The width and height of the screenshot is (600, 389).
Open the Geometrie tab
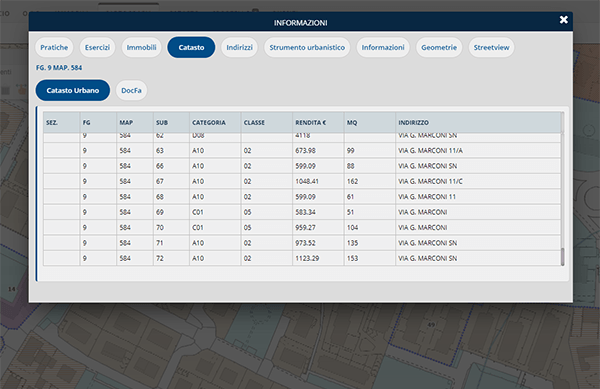439,47
